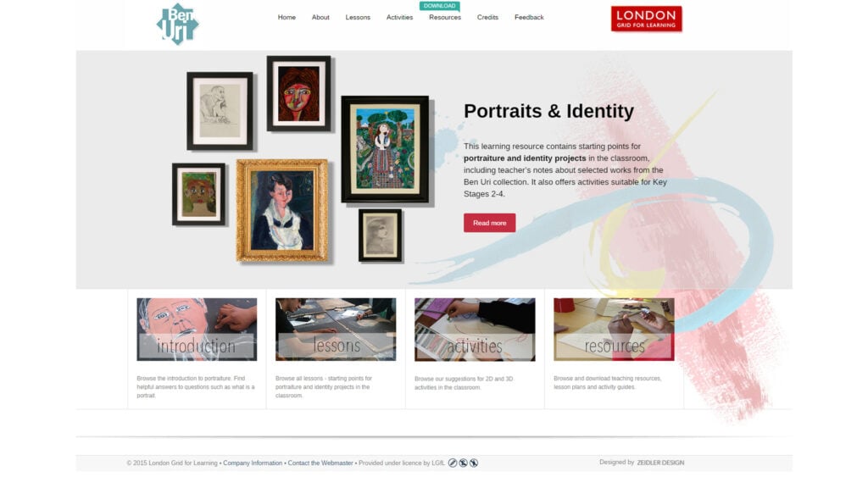868x488 pixels.
Task: Select Activities in the navigation bar
Action: 400,17
